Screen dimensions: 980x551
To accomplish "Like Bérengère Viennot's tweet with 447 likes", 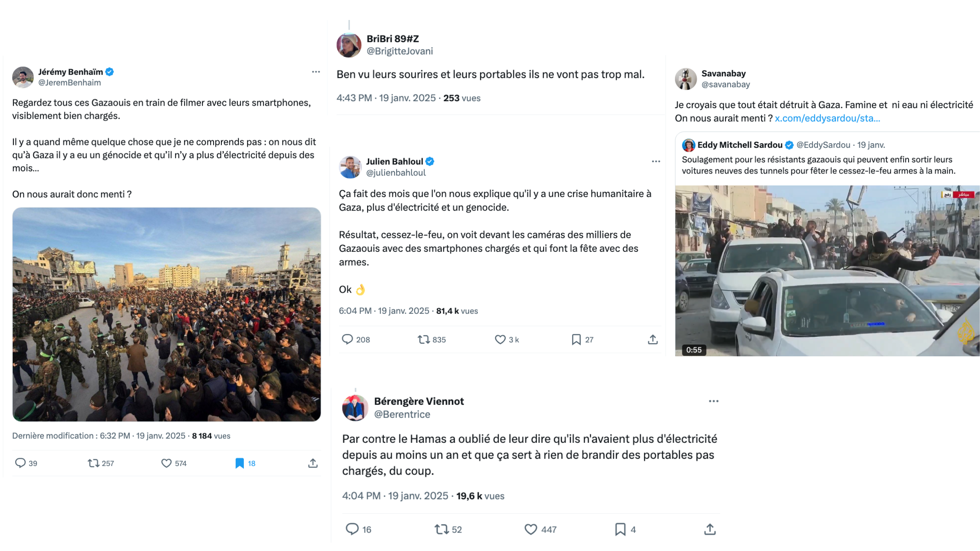I will (x=530, y=529).
